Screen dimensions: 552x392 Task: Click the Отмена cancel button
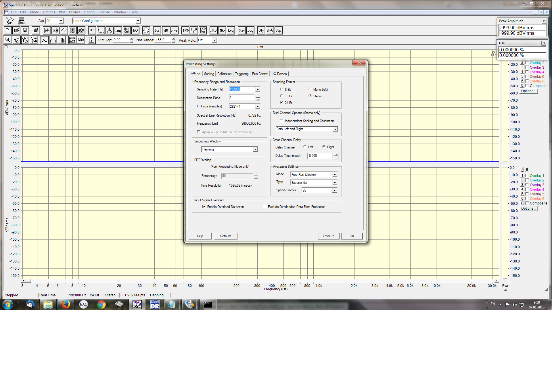click(328, 236)
